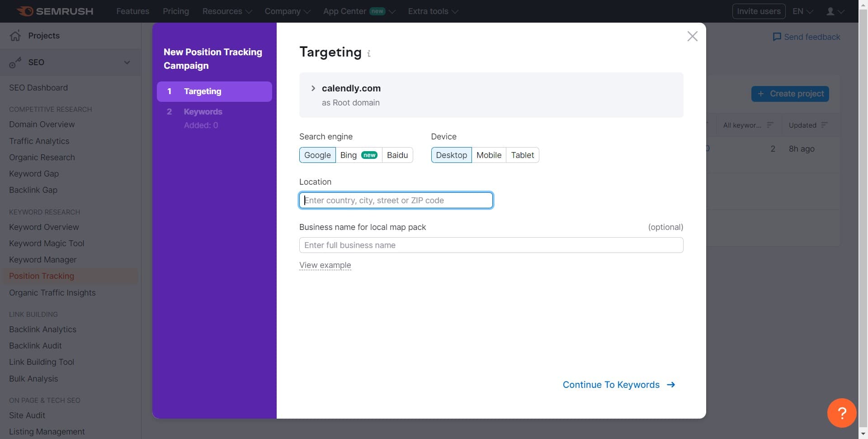
Task: Open the EN language dropdown
Action: [802, 11]
